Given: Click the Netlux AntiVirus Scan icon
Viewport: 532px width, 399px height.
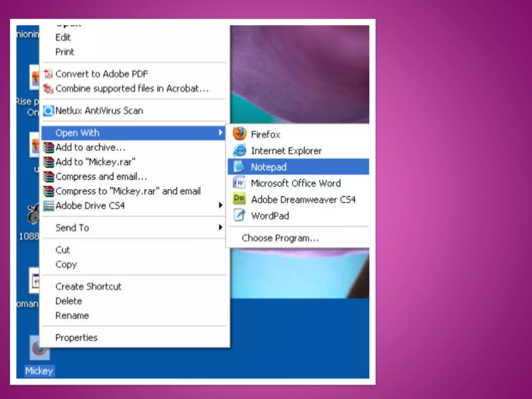Looking at the screenshot, I should coord(48,111).
